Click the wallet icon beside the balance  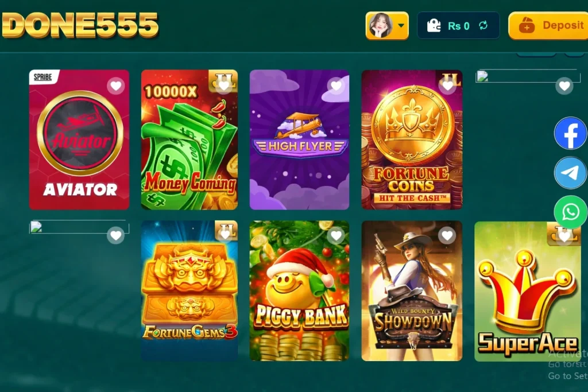[x=434, y=25]
